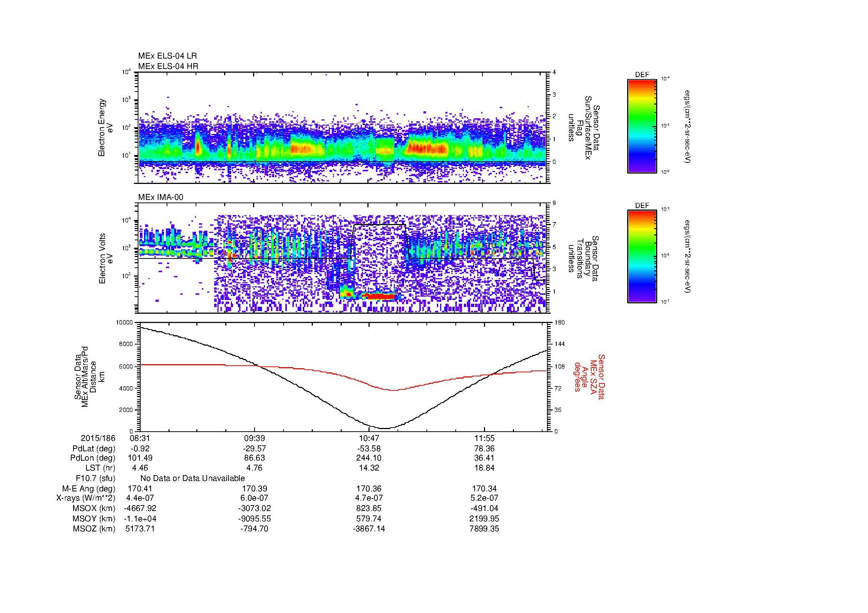Image resolution: width=868 pixels, height=613 pixels.
Task: Click the 'F10.7 (sfu)' row label
Action: [95, 478]
